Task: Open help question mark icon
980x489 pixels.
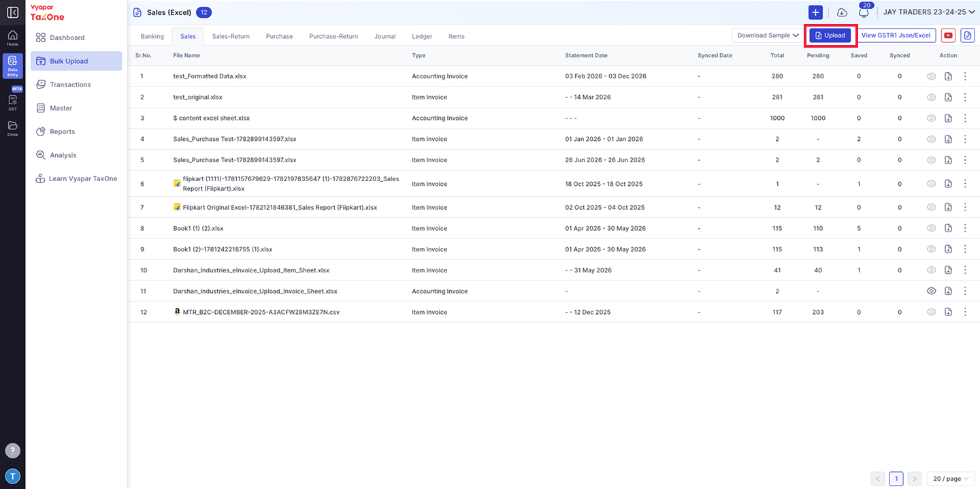Action: (12, 450)
